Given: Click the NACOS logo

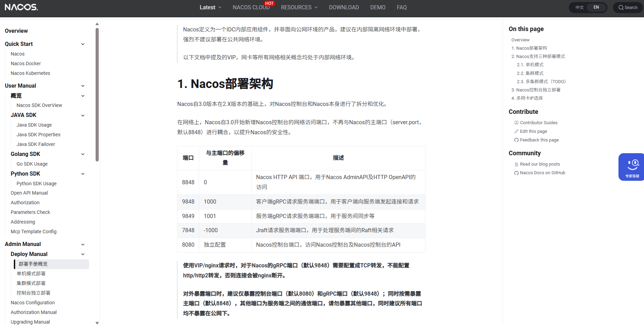Looking at the screenshot, I should [21, 7].
